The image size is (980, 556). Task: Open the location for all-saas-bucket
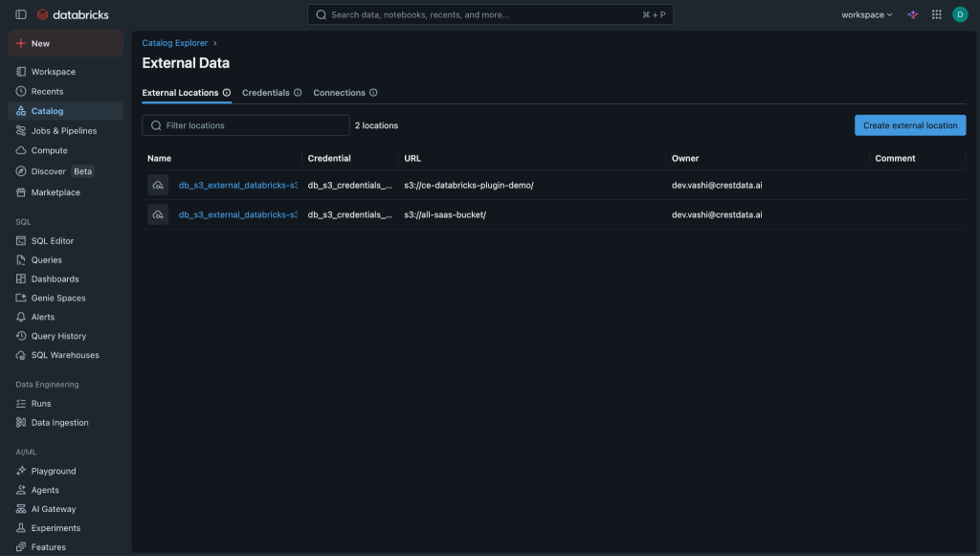click(238, 214)
